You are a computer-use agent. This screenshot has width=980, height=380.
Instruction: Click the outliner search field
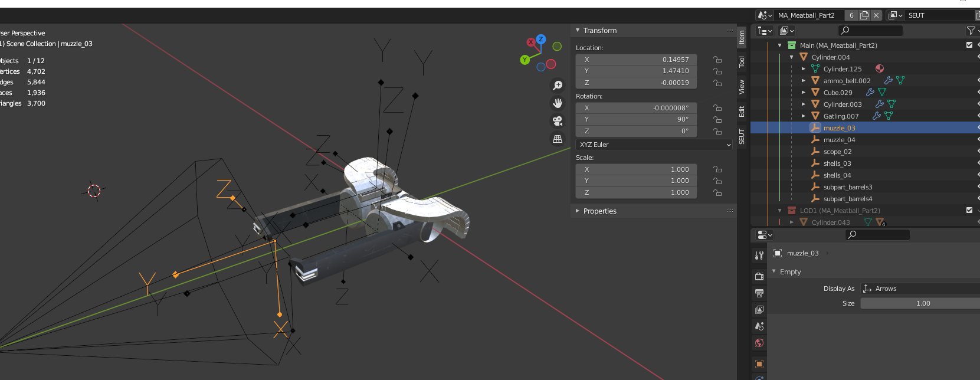point(870,30)
